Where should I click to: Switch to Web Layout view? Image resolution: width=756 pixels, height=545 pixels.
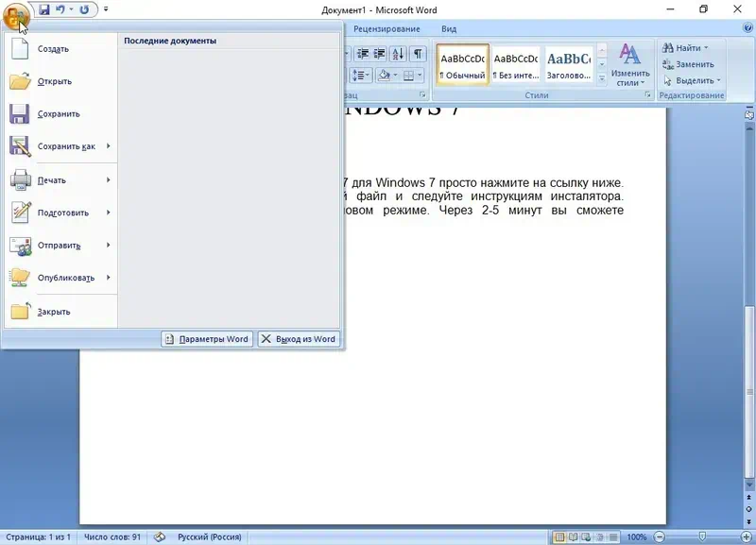[586, 536]
